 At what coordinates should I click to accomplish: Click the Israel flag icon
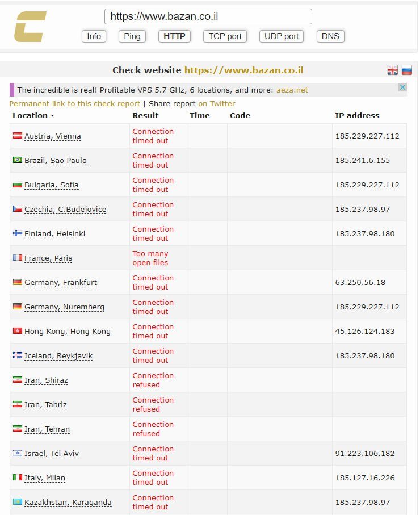click(18, 453)
